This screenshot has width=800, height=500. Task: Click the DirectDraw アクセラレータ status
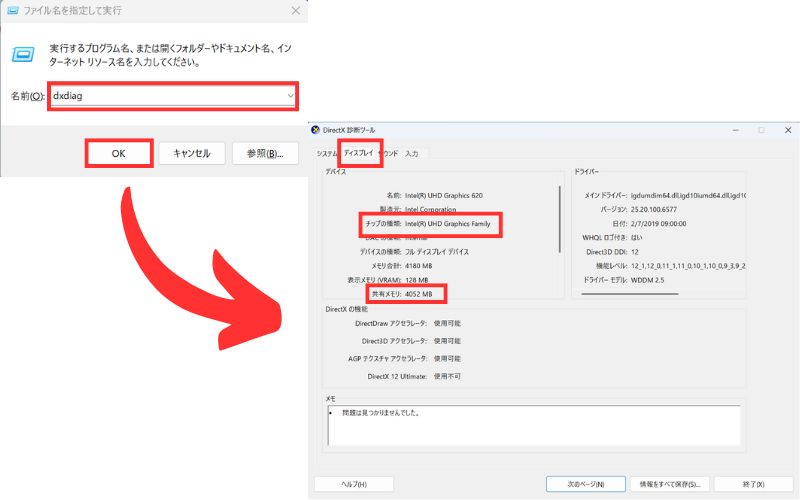[x=447, y=323]
